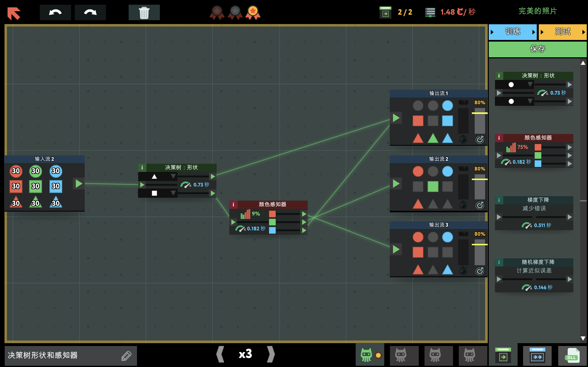
Task: Click the trash delete icon
Action: (144, 12)
